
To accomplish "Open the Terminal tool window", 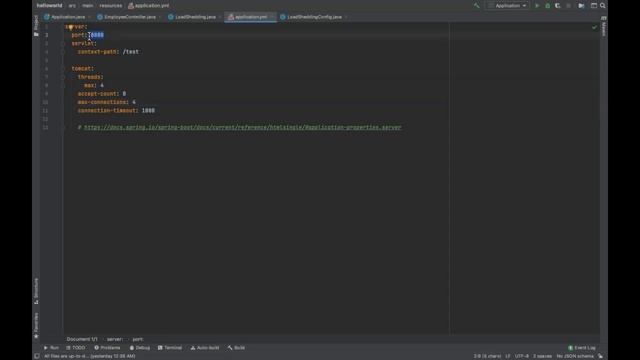I will [170, 348].
